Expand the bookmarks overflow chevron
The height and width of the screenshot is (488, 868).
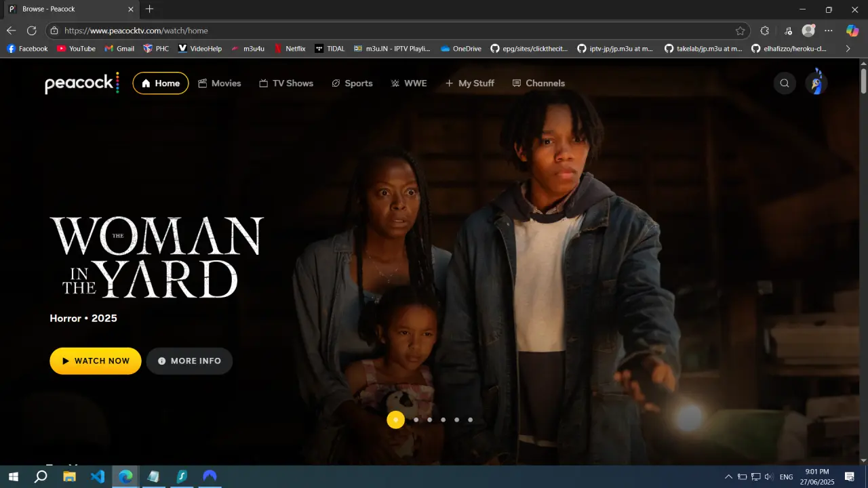848,49
